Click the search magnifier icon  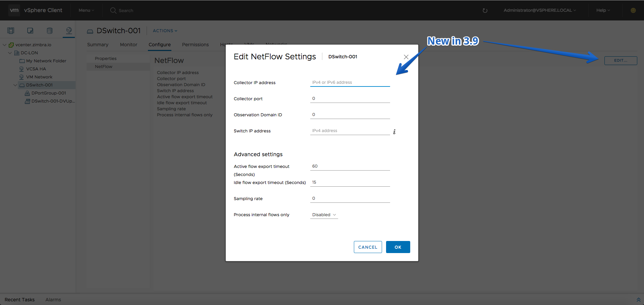click(113, 10)
